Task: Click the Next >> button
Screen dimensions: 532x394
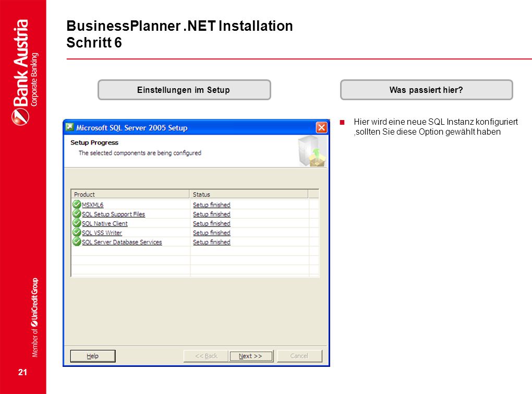Action: (x=251, y=356)
